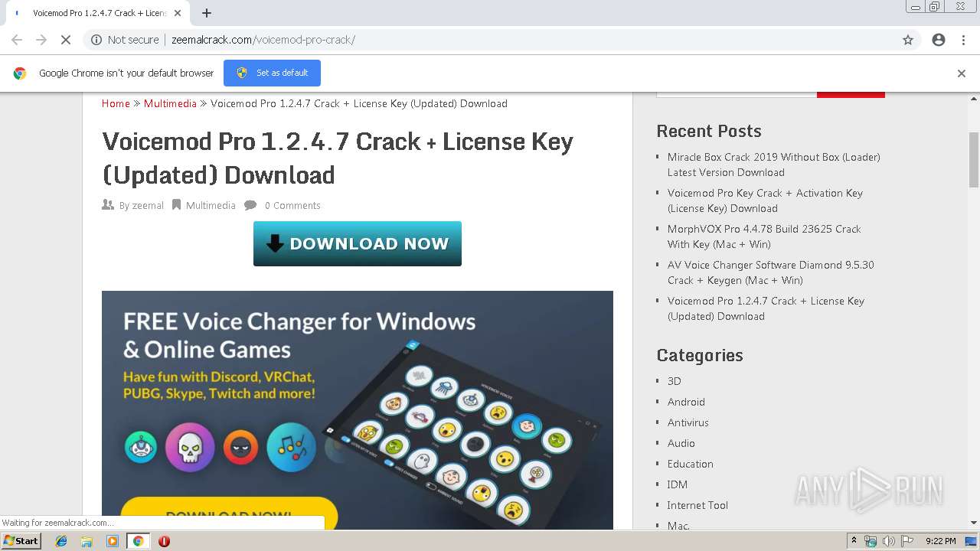Bookmark this page with the star icon
Viewport: 980px width, 551px height.
[908, 40]
